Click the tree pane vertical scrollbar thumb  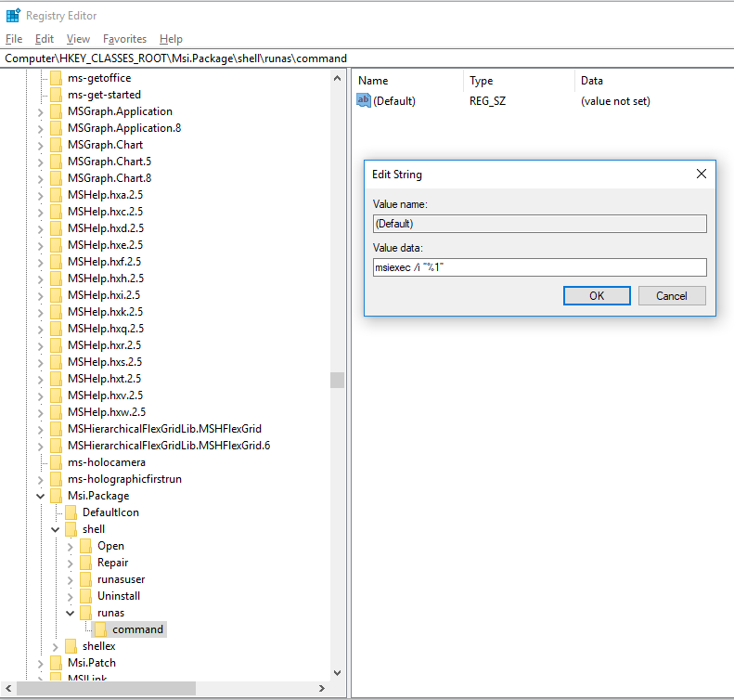tap(337, 380)
